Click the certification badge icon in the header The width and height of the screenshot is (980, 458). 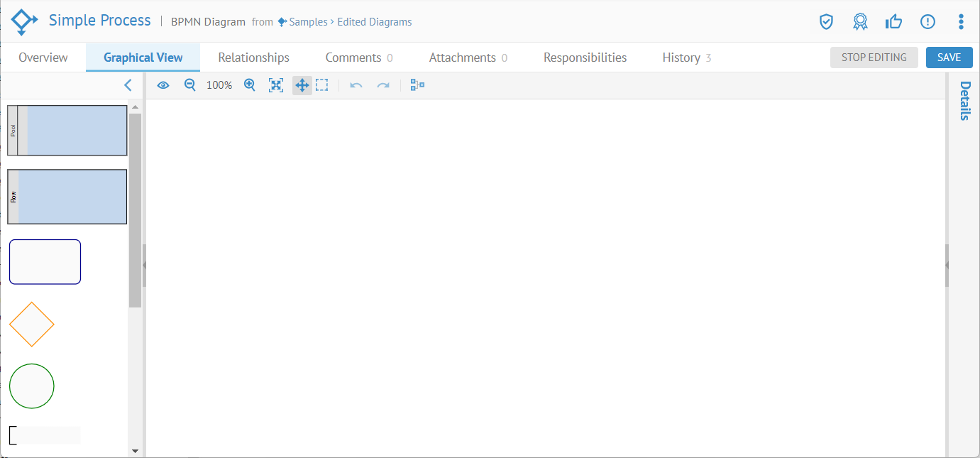tap(859, 21)
